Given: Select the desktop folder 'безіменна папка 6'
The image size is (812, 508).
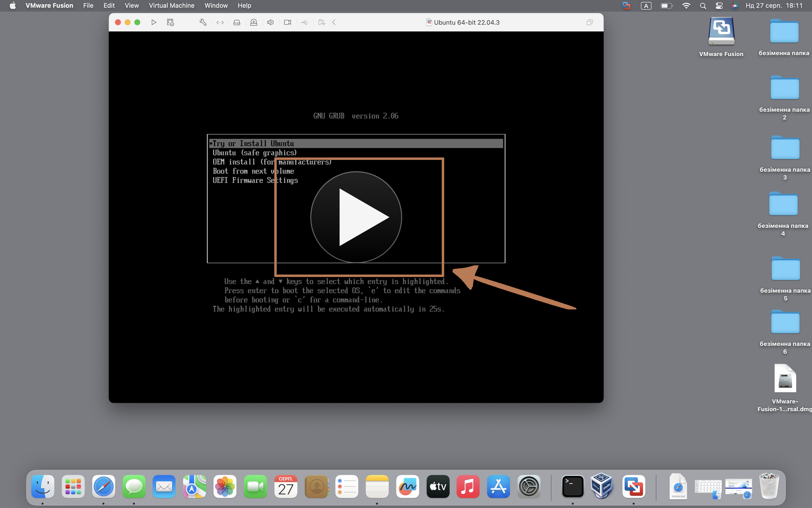Looking at the screenshot, I should 785,322.
